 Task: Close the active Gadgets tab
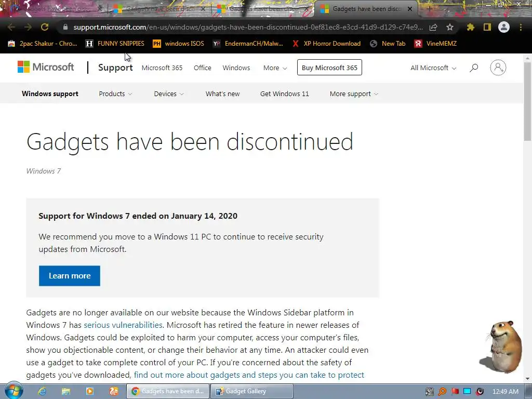tap(410, 9)
